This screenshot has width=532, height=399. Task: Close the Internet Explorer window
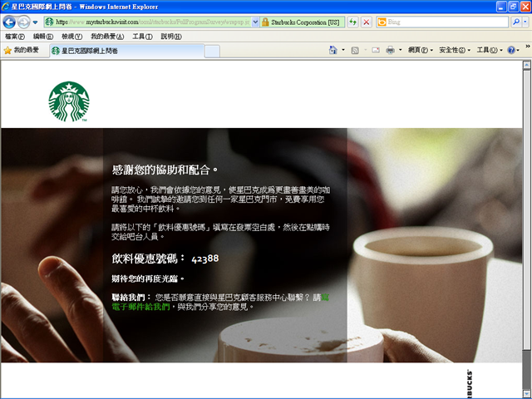click(x=525, y=7)
